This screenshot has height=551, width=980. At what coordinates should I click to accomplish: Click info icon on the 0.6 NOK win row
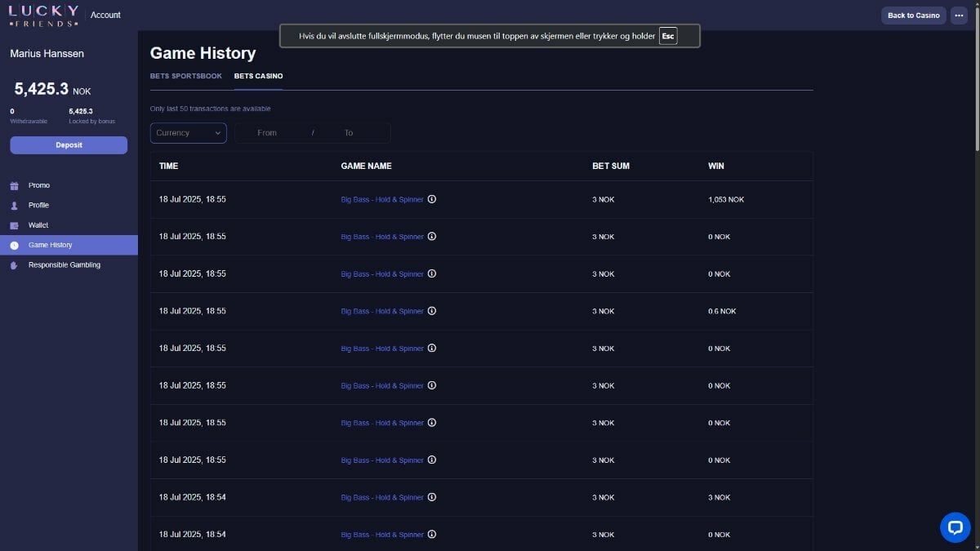tap(432, 311)
